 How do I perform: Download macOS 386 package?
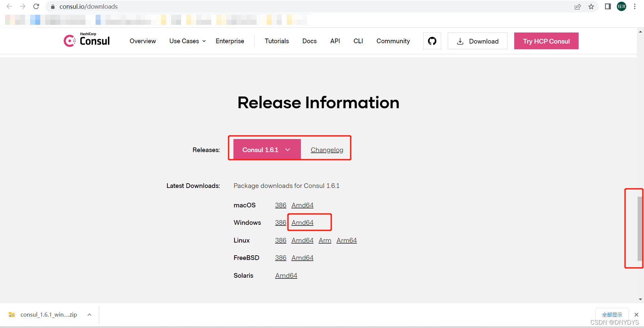tap(280, 205)
